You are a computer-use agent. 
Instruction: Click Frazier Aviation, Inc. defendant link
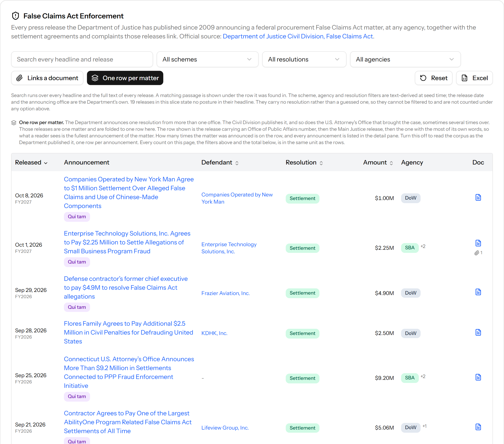click(x=225, y=293)
